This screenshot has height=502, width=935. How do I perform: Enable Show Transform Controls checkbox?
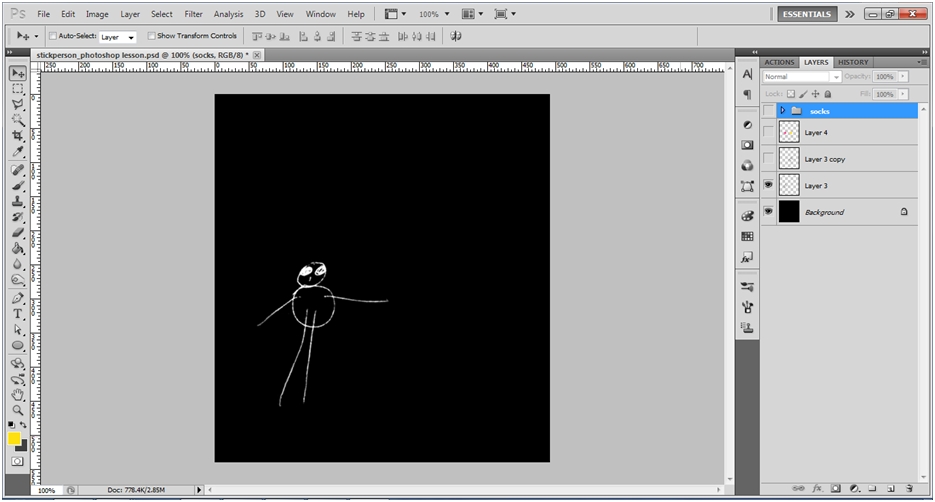151,36
